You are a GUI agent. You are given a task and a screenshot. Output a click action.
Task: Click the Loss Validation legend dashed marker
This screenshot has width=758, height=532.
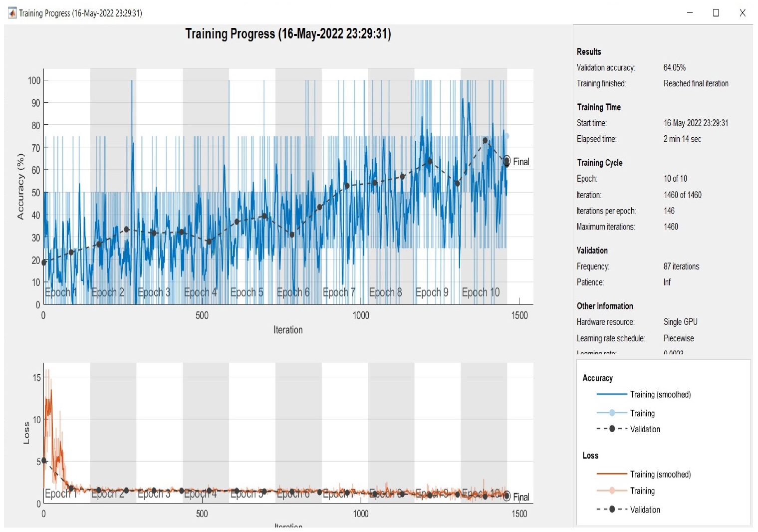click(612, 510)
